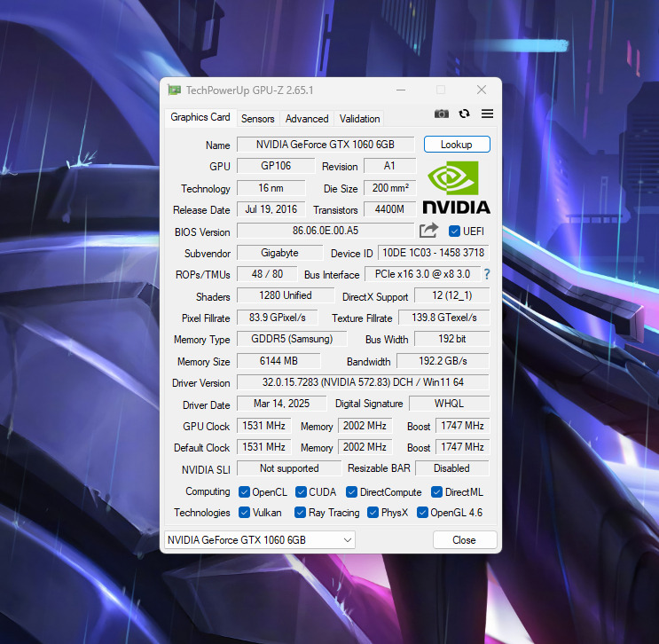The image size is (659, 644).
Task: Click the BIOS Version field 86.06.0E.00.A5
Action: point(326,231)
